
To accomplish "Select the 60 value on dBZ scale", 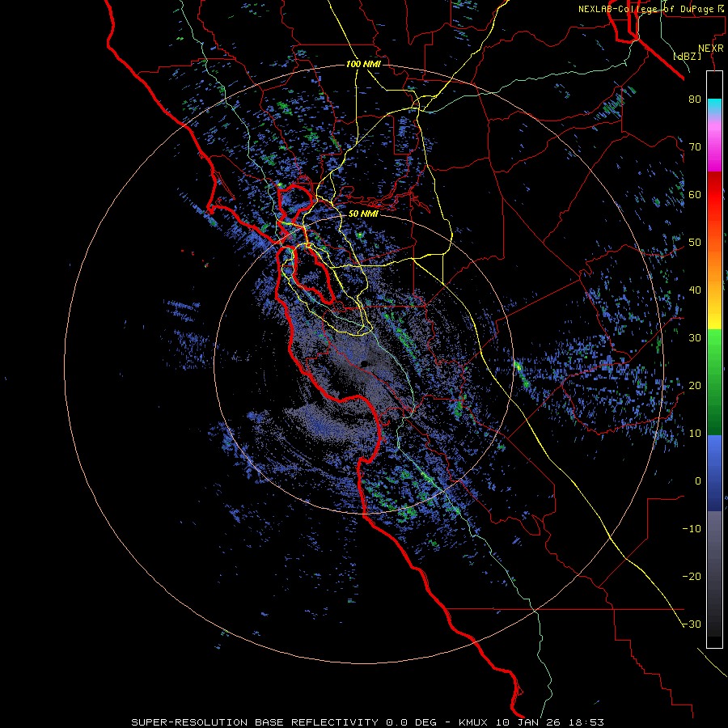I will 695,194.
